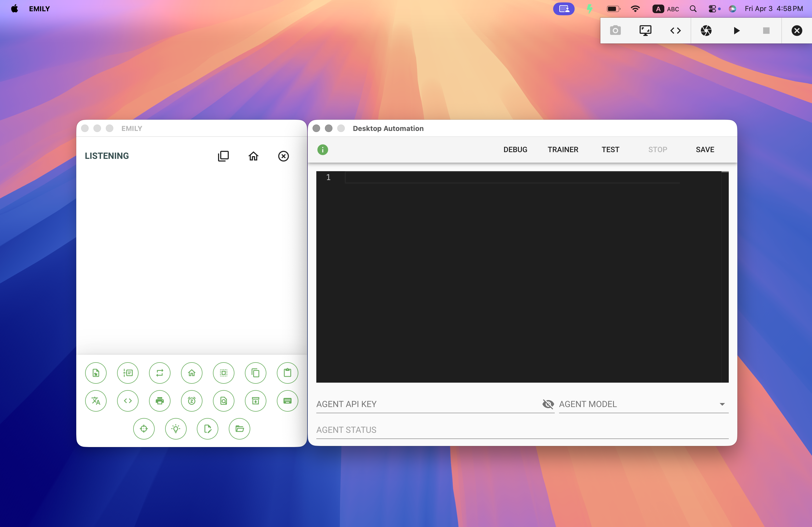Click the archive download box icon

click(256, 401)
